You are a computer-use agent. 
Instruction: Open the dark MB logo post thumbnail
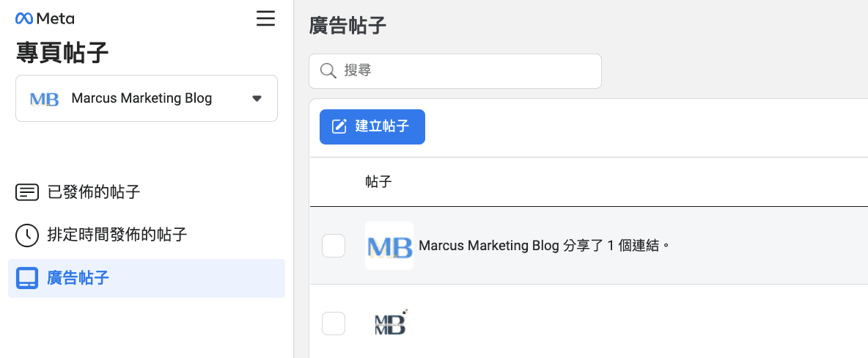point(390,322)
